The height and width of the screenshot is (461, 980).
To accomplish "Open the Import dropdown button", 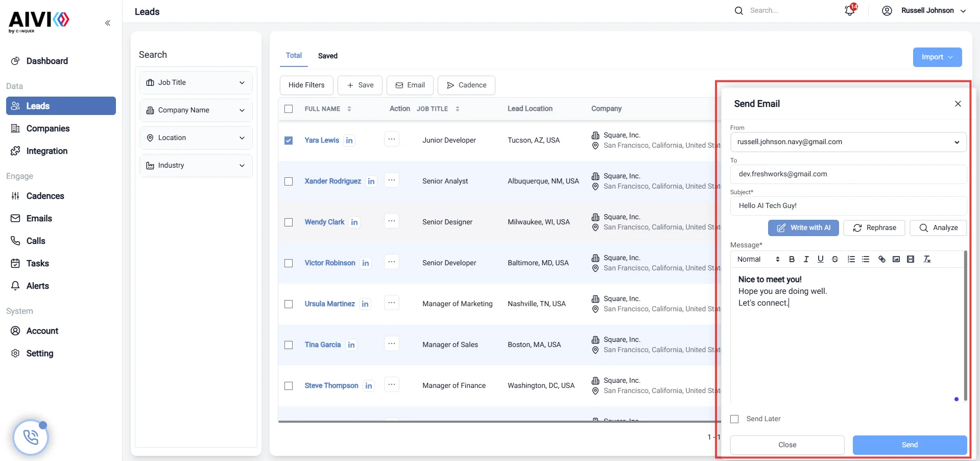I will click(x=937, y=57).
